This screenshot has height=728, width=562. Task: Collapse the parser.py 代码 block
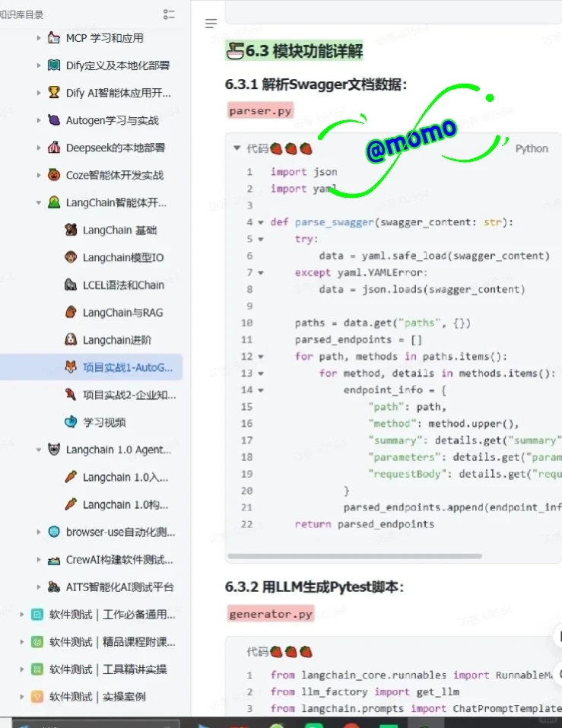click(x=237, y=148)
